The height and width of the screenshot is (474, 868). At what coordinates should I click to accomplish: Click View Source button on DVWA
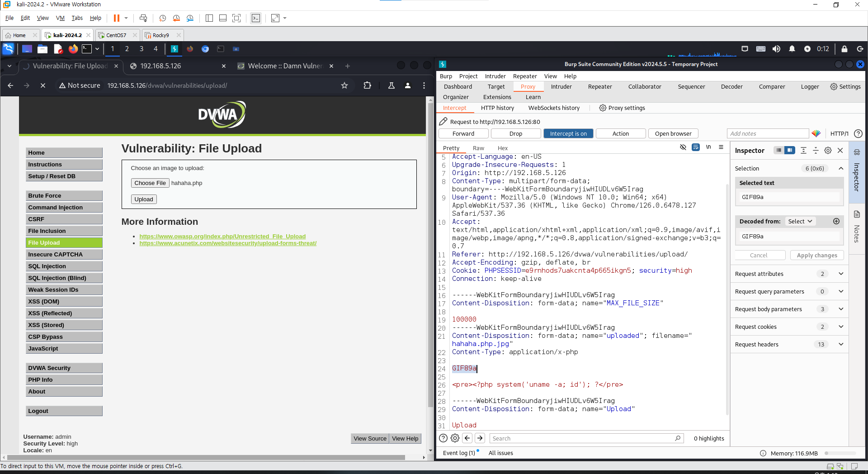click(x=370, y=438)
